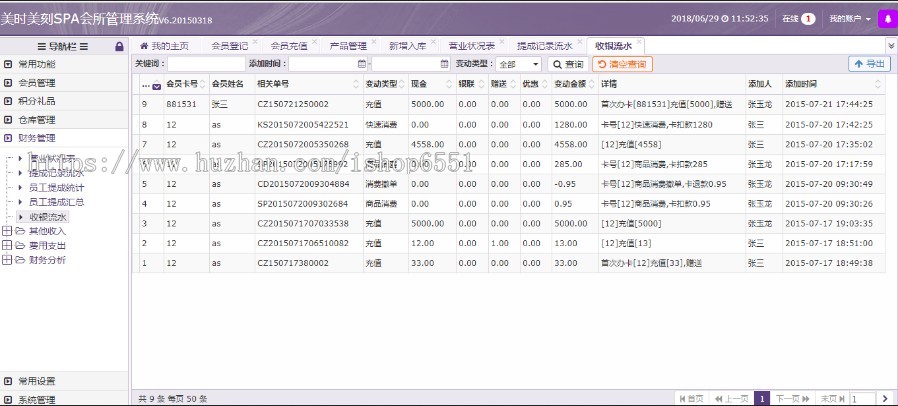Close the 产品管理 tab

coord(373,42)
